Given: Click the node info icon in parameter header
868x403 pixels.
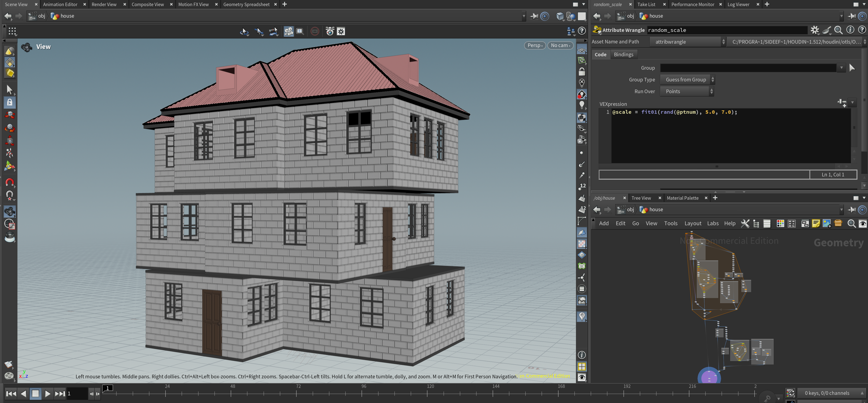Looking at the screenshot, I should click(x=850, y=30).
